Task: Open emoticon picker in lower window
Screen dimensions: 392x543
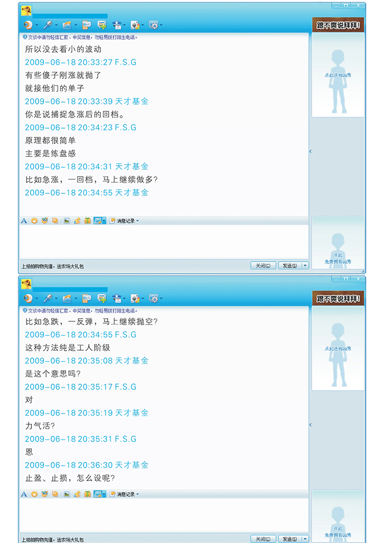Action: click(34, 494)
